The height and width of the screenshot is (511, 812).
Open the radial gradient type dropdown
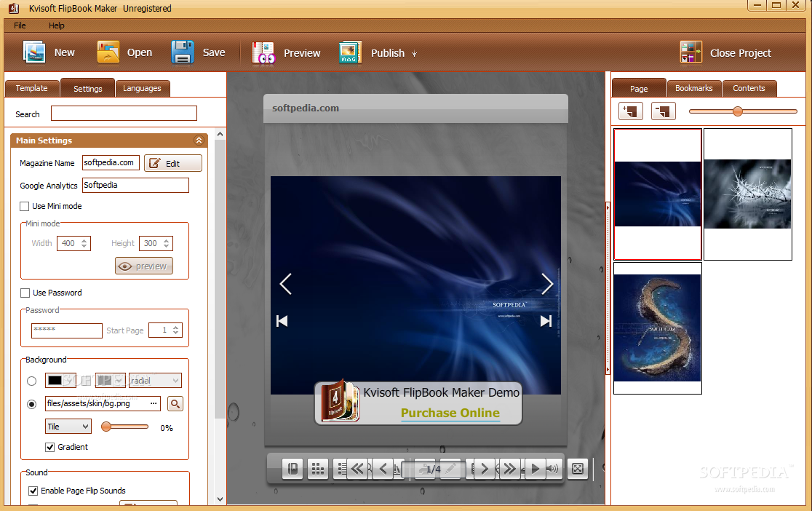coord(155,381)
